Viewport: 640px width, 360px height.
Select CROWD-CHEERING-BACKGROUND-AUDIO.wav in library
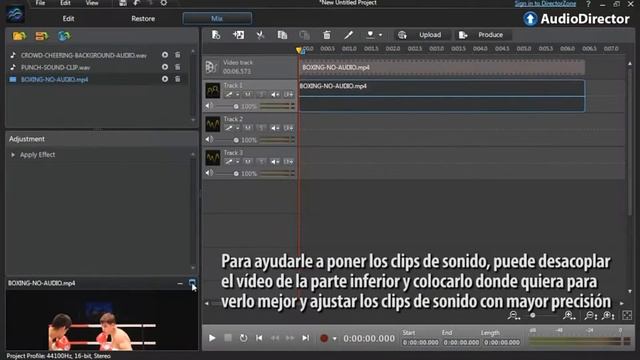(84, 55)
